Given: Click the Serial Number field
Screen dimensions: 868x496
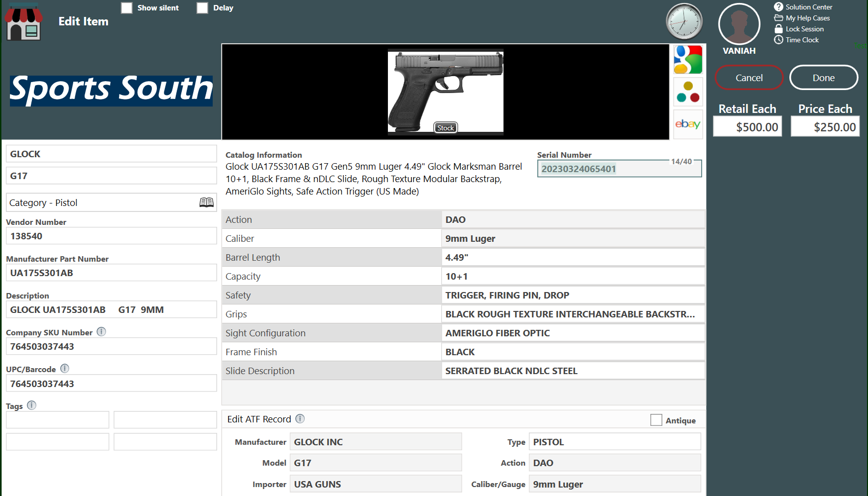Looking at the screenshot, I should [x=620, y=169].
